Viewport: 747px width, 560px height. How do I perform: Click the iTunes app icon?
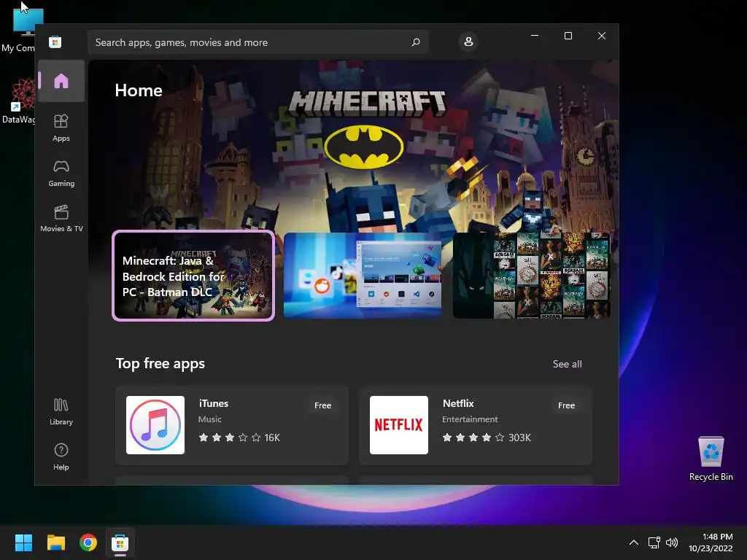tap(155, 425)
